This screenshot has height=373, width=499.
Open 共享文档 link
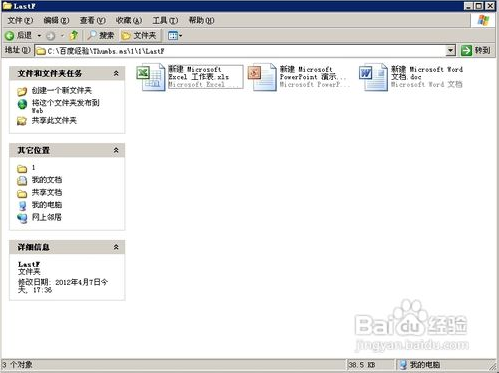(47, 192)
